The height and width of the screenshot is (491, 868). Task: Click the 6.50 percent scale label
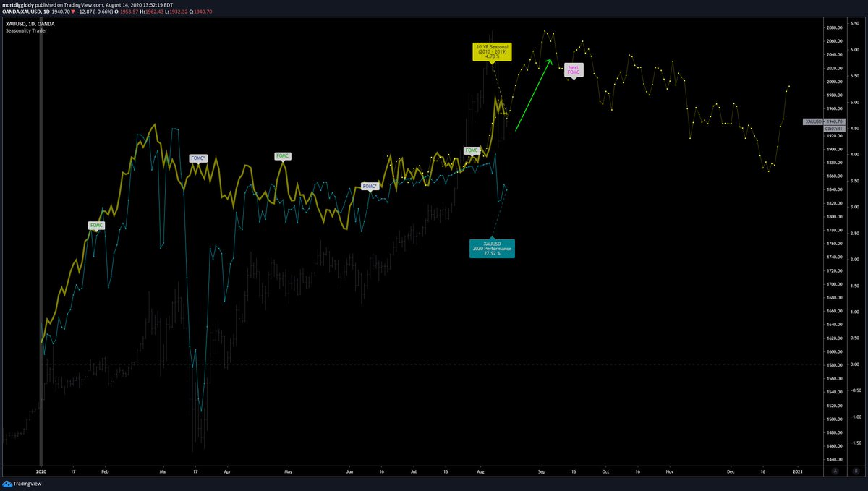point(856,23)
